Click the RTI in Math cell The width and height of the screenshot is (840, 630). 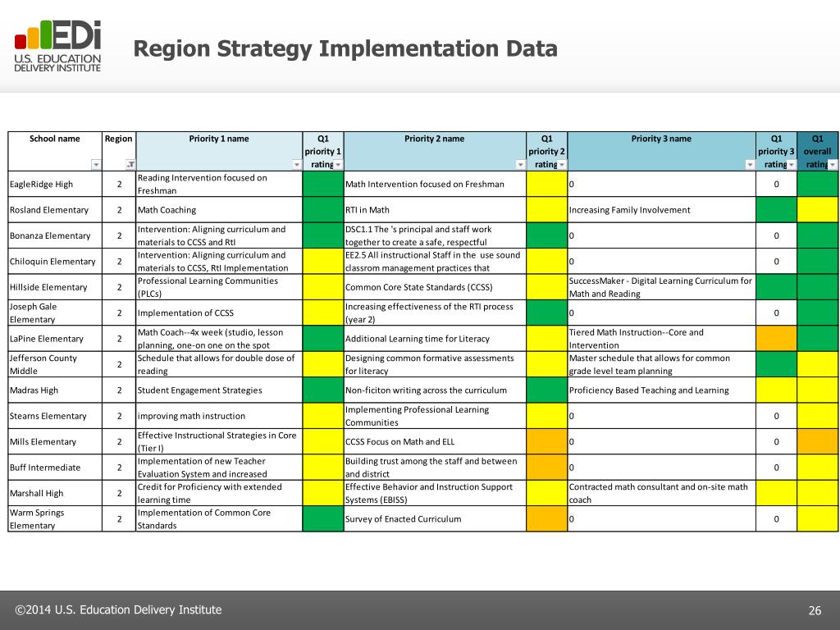coord(435,209)
